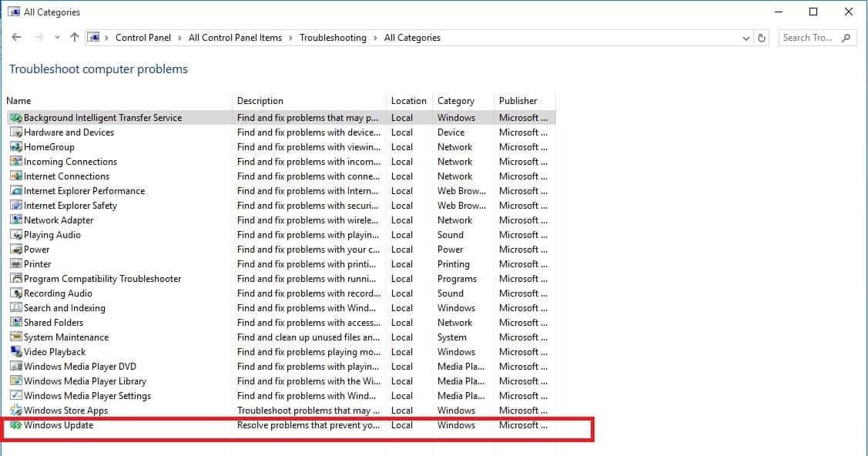Click the System Maintenance icon
868x456 pixels.
coord(16,337)
